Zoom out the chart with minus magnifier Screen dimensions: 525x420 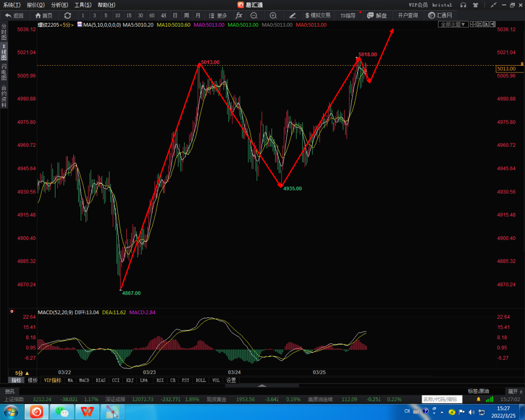[254, 16]
